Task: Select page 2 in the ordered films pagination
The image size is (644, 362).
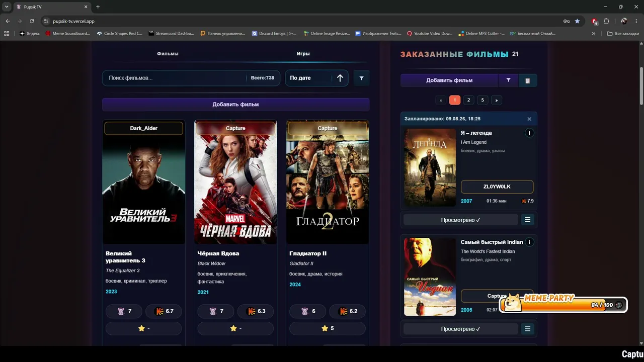Action: (468, 100)
